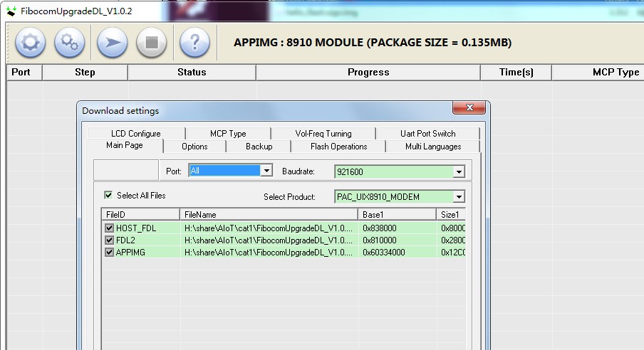Click the Step column header in main window
This screenshot has width=644, height=350.
point(85,73)
